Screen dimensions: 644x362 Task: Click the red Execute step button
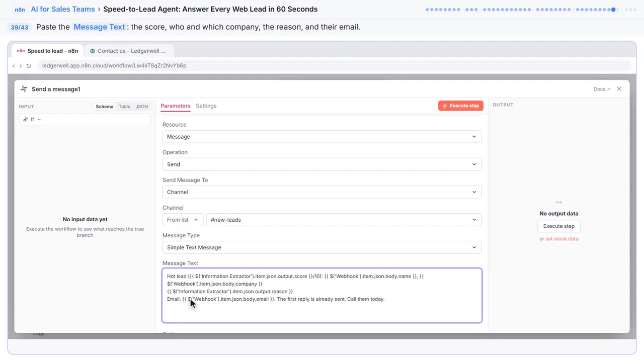461,106
